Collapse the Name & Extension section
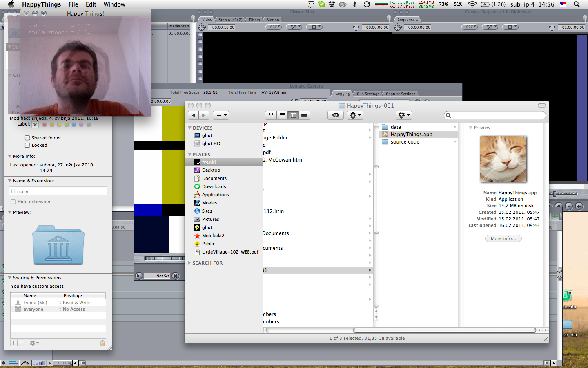588x368 pixels. point(9,181)
